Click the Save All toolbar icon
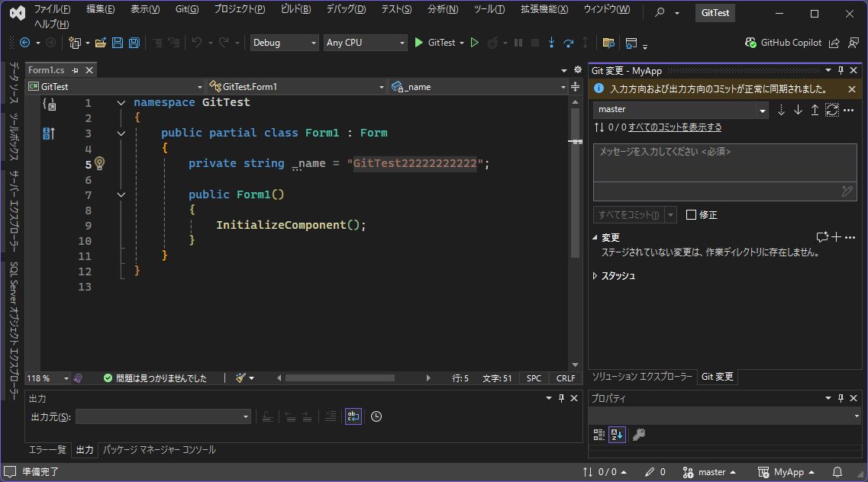 (134, 43)
